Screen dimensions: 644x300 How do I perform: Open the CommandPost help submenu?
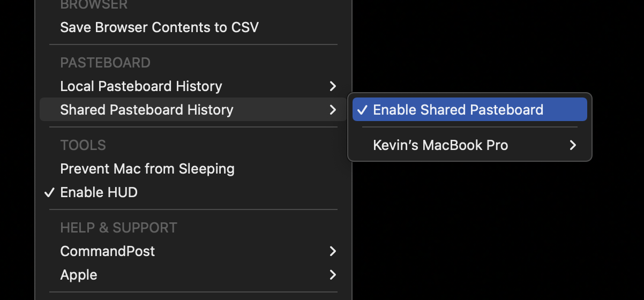coord(193,251)
